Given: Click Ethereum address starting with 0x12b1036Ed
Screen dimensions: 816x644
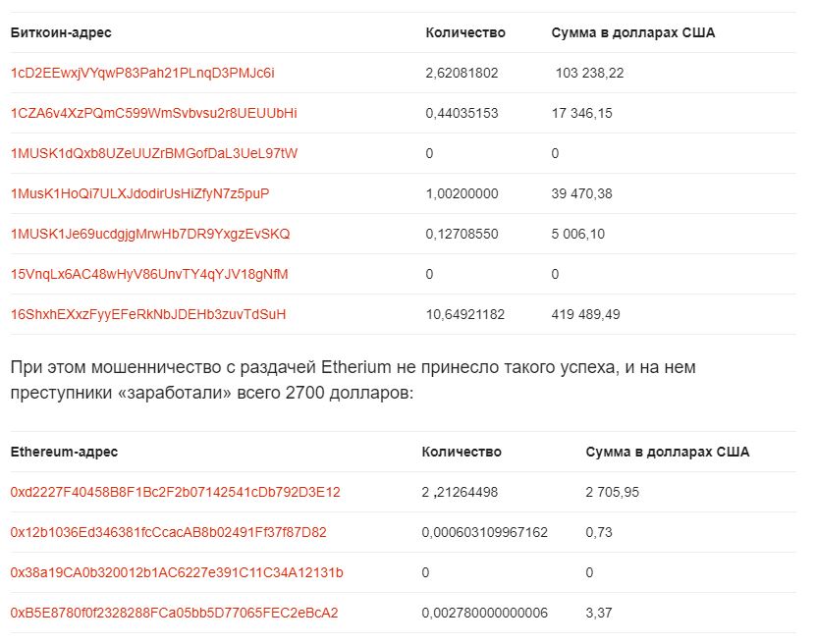Looking at the screenshot, I should pyautogui.click(x=169, y=532).
